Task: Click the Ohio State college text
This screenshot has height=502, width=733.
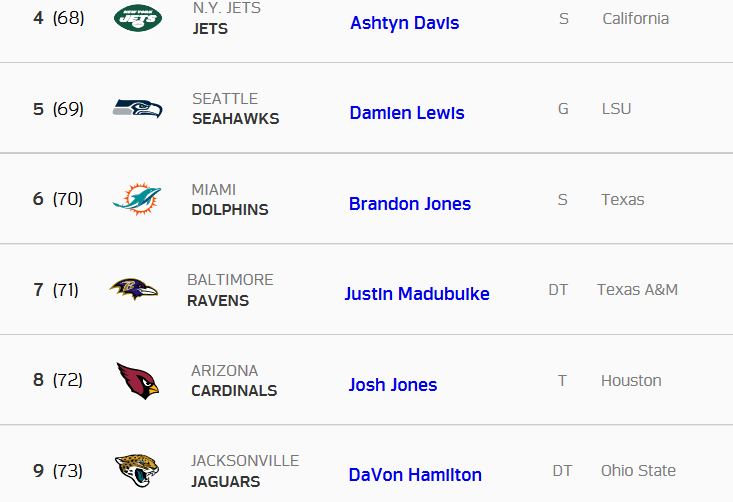Action: [x=638, y=471]
